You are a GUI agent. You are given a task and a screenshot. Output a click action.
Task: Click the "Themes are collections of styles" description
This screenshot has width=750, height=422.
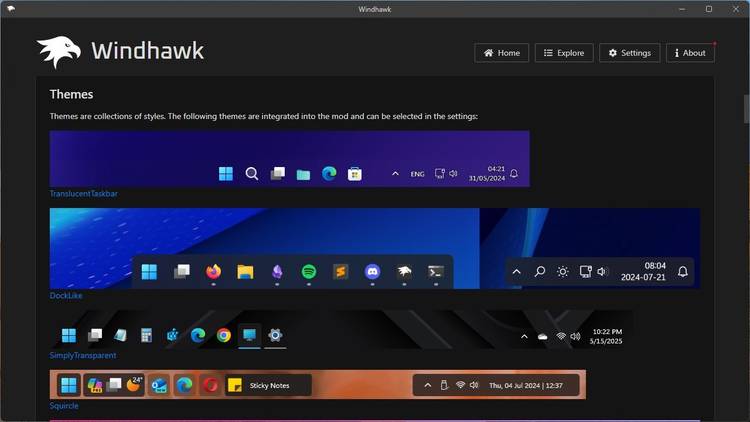click(264, 116)
